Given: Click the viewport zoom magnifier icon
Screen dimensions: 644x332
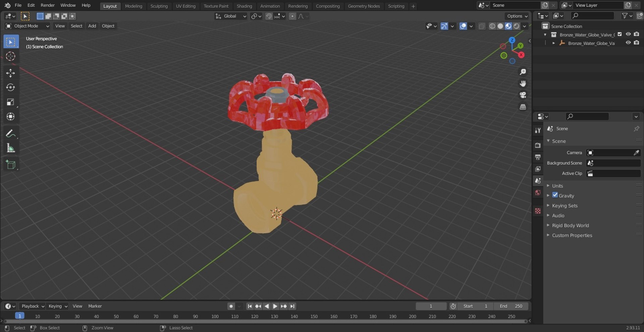Looking at the screenshot, I should click(523, 72).
